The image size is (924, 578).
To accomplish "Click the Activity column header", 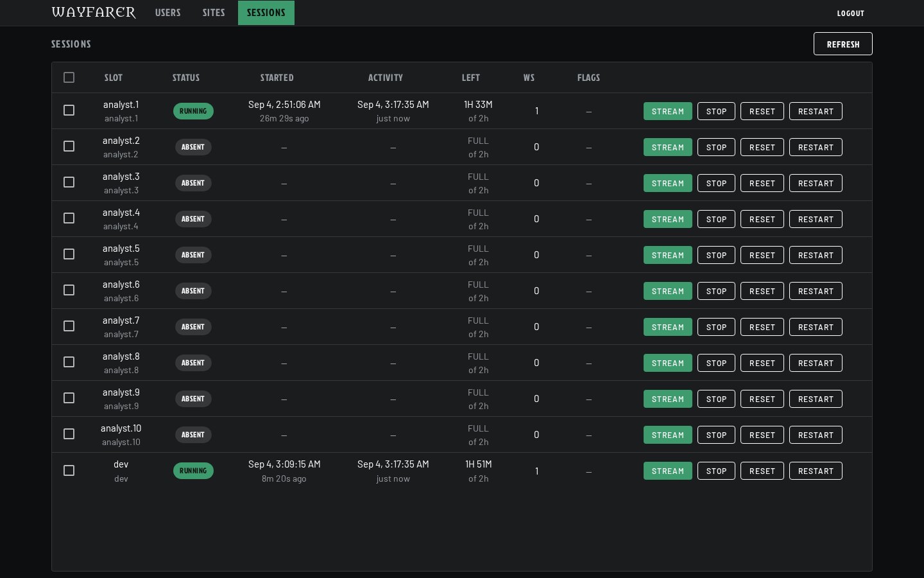I will pyautogui.click(x=386, y=78).
